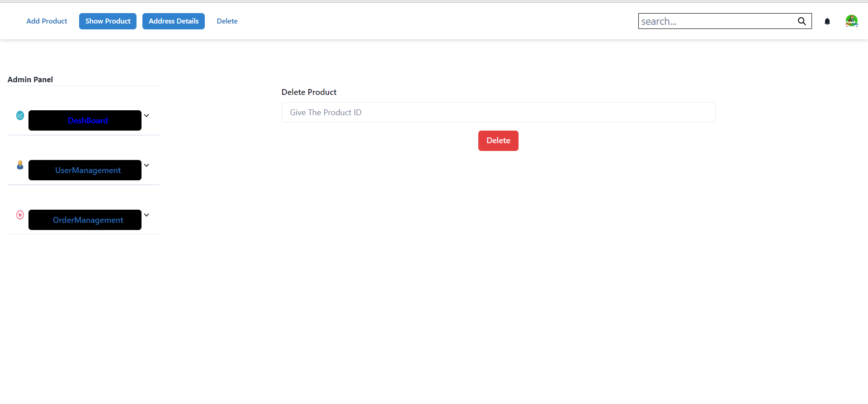
Task: Open the Add Product link
Action: click(x=47, y=21)
